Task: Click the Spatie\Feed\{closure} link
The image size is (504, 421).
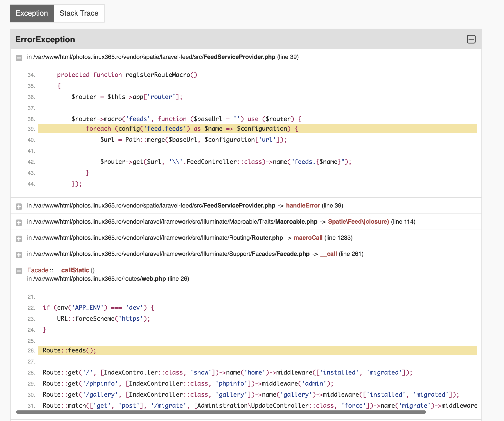Action: tap(359, 222)
